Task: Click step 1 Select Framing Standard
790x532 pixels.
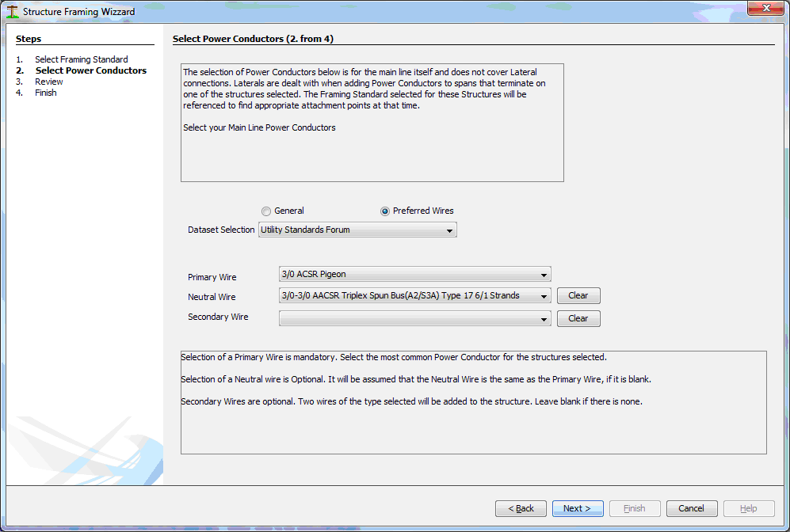Action: click(81, 59)
